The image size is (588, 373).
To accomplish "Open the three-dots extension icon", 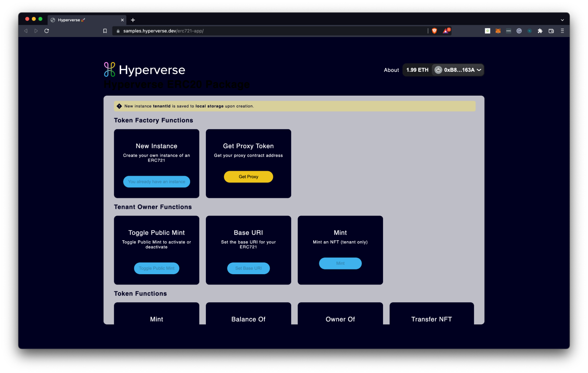I will coord(509,31).
